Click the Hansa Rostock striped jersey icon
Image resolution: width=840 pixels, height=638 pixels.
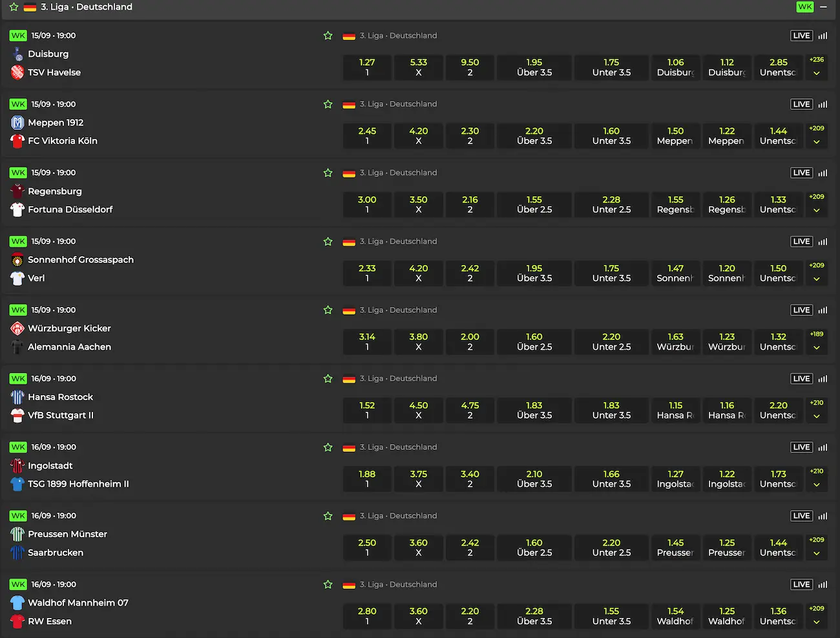click(17, 397)
